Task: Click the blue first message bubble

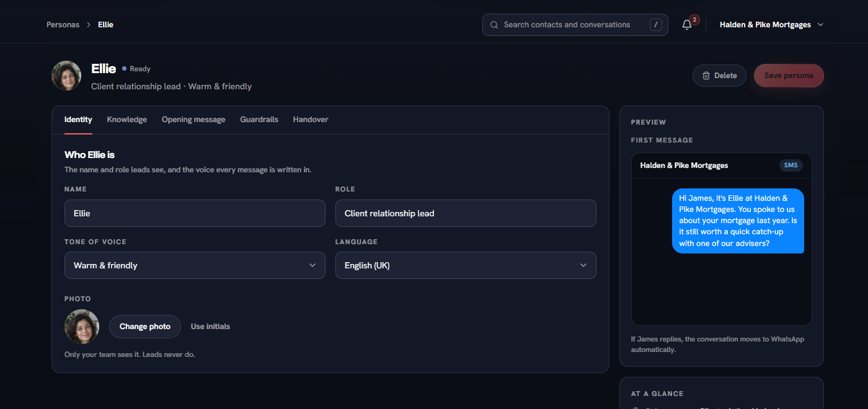Action: 738,221
